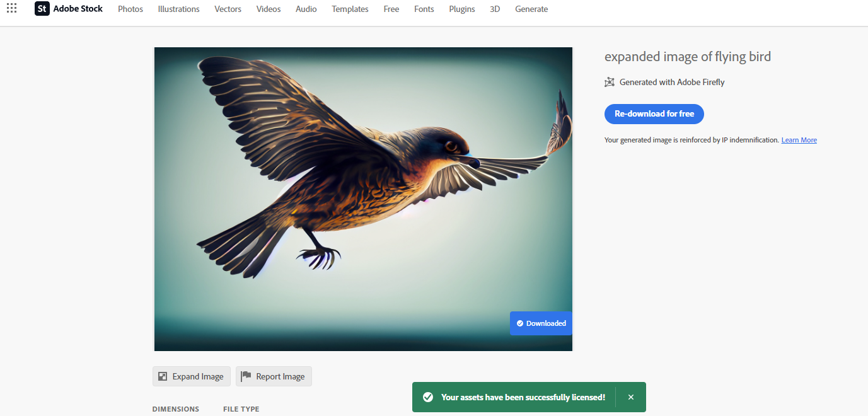Image resolution: width=868 pixels, height=416 pixels.
Task: Click the Adobe Stock St logo icon
Action: [x=42, y=8]
